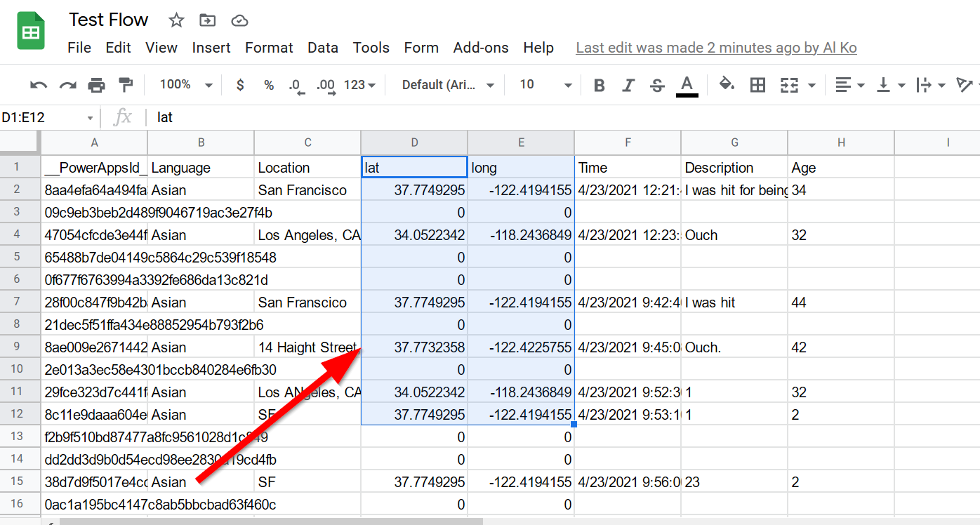Image resolution: width=980 pixels, height=525 pixels.
Task: Open last edit by Al Ko link
Action: click(x=716, y=48)
